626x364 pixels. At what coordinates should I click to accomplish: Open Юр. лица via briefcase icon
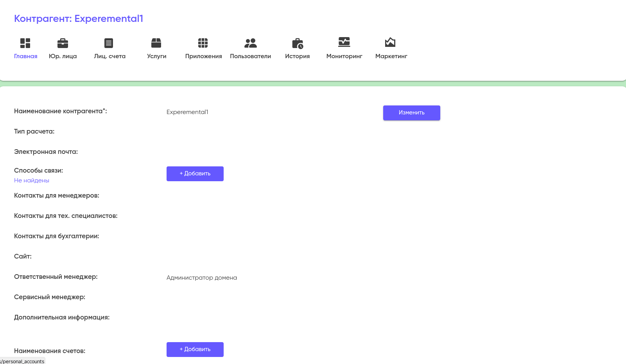(63, 43)
